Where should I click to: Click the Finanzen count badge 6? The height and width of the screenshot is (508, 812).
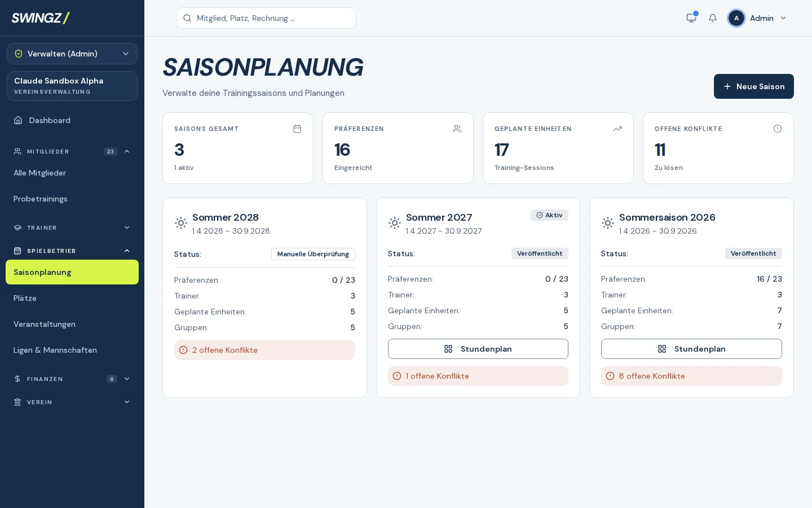(x=112, y=379)
